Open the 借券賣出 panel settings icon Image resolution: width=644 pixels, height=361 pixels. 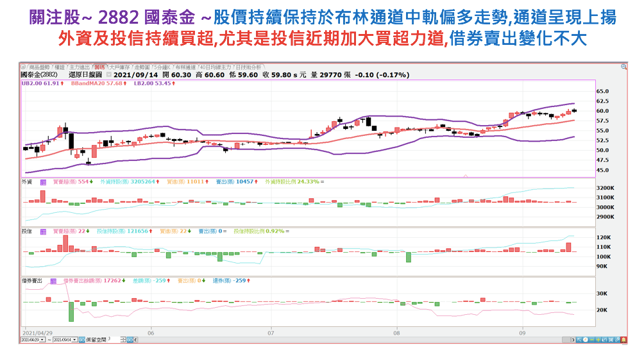pos(53,281)
